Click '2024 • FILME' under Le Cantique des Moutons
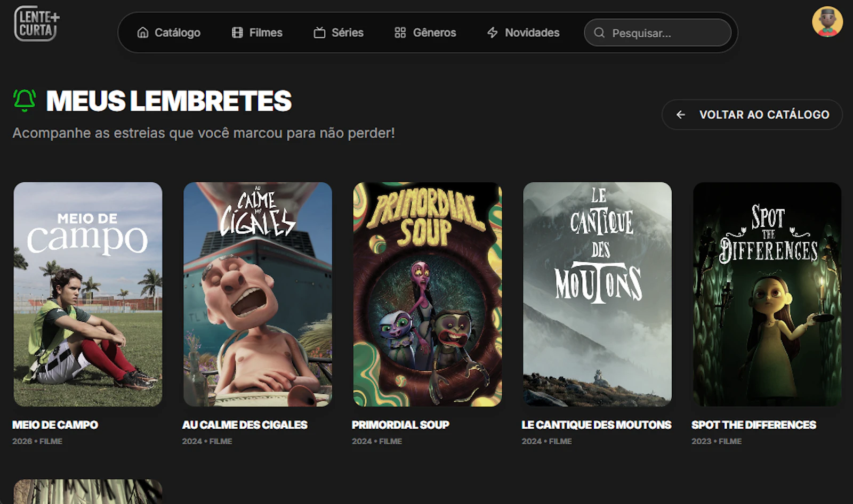Screen dimensions: 853x504 coord(546,441)
